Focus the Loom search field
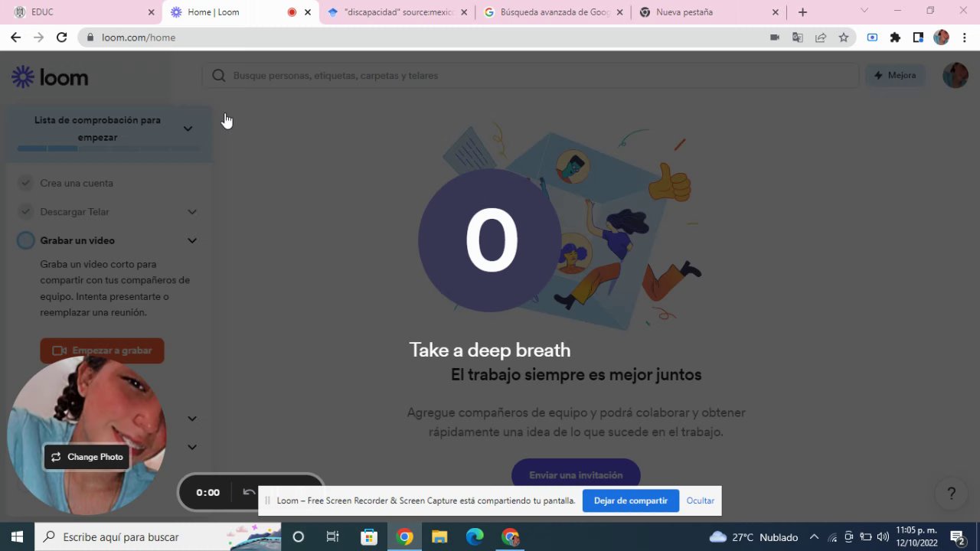Image resolution: width=980 pixels, height=551 pixels. pos(531,75)
